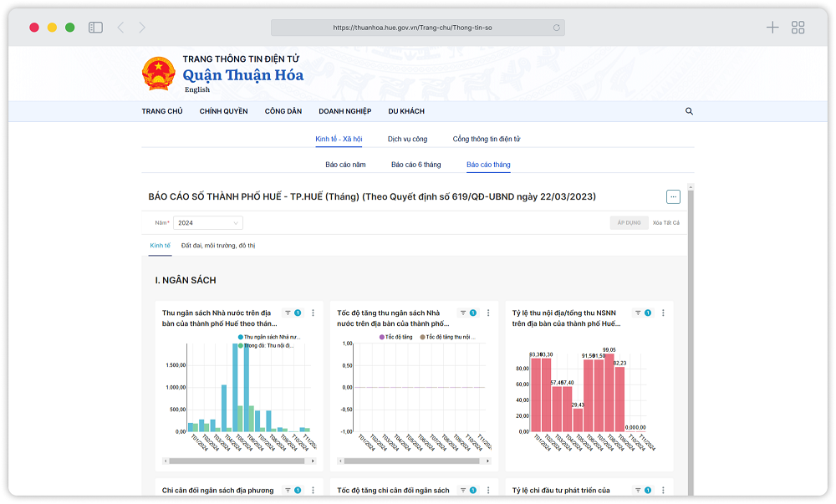Click the search magnifier icon in navigation bar
This screenshot has width=836, height=504.
[689, 111]
